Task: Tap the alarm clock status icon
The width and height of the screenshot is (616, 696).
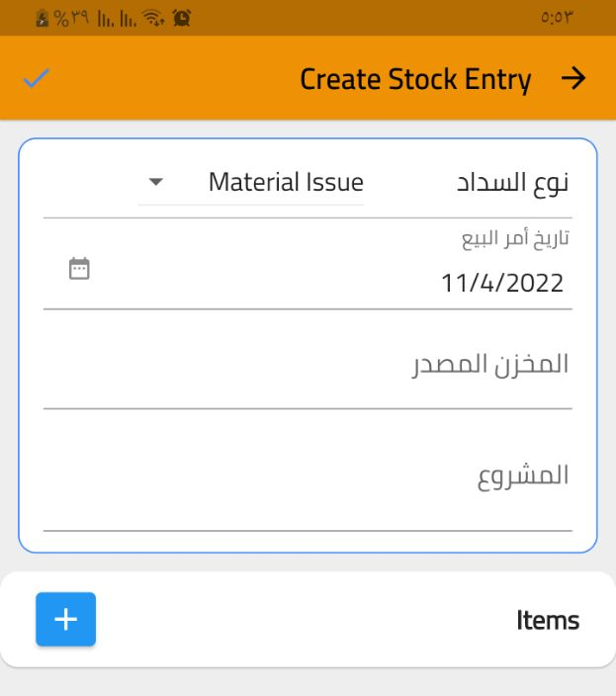Action: (181, 18)
